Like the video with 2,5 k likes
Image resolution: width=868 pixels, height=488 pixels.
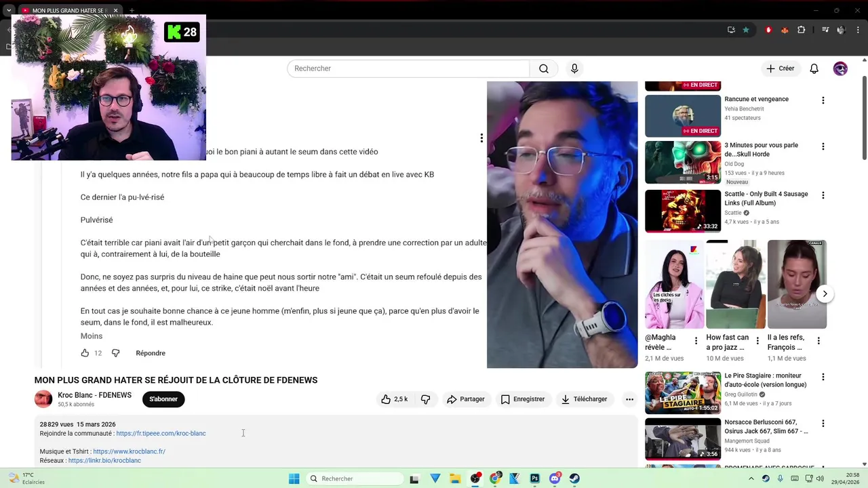pos(394,399)
